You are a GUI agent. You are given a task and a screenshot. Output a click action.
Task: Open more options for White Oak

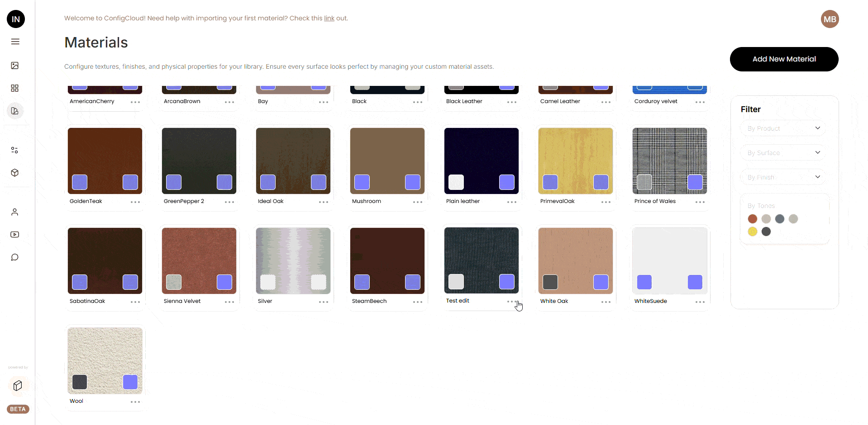click(606, 302)
